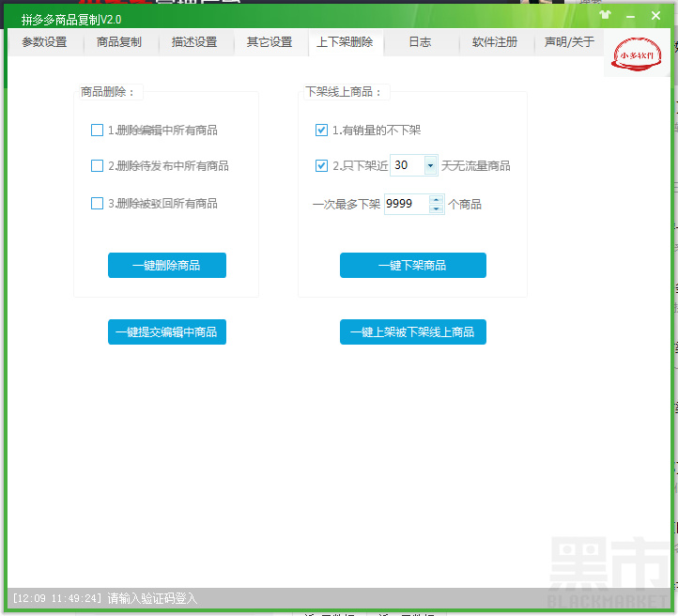Uncheck 1.有销量的不下架 checkbox
678x616 pixels.
coord(321,131)
